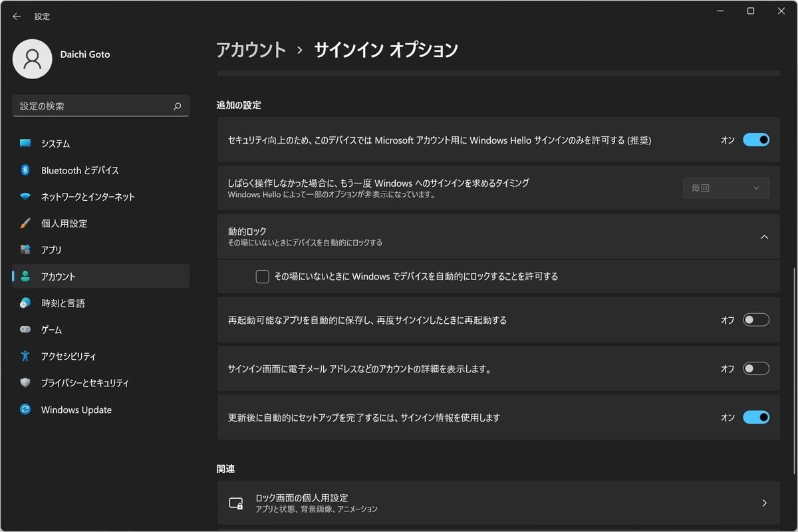Open ロック画面の個人用設定 related link
The width and height of the screenshot is (798, 532).
(x=499, y=503)
